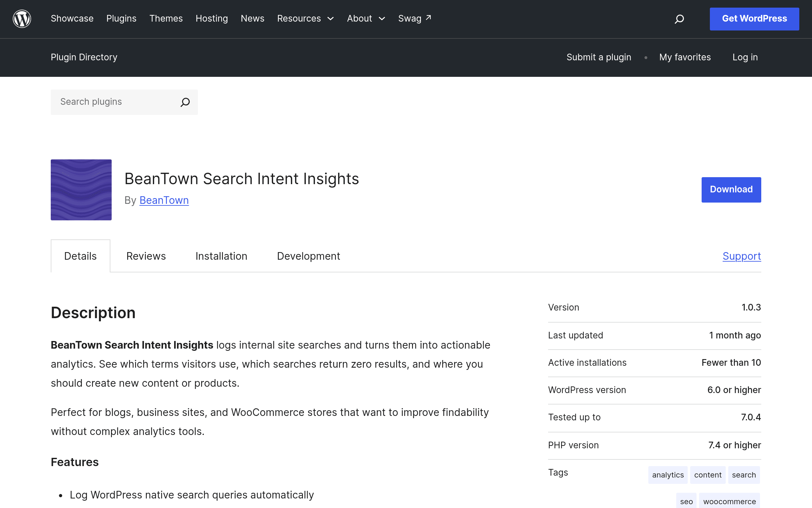Download the BeanTown Search Intent Insights plugin

click(x=731, y=190)
